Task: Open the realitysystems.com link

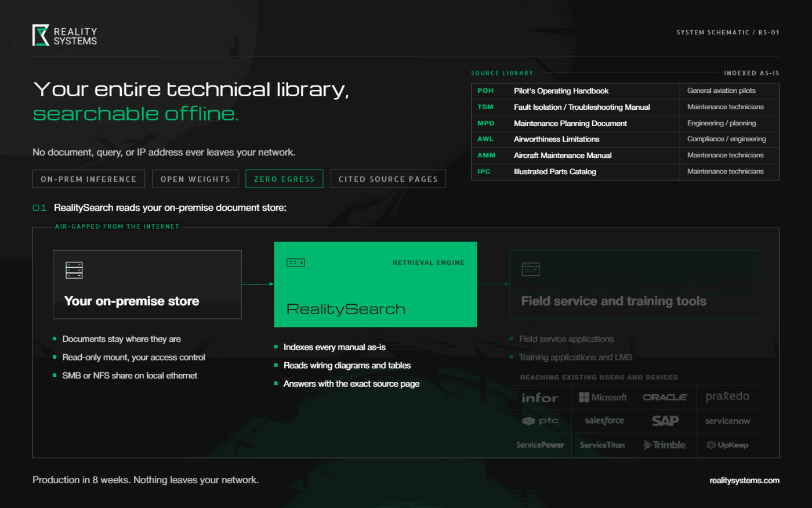Action: [744, 480]
